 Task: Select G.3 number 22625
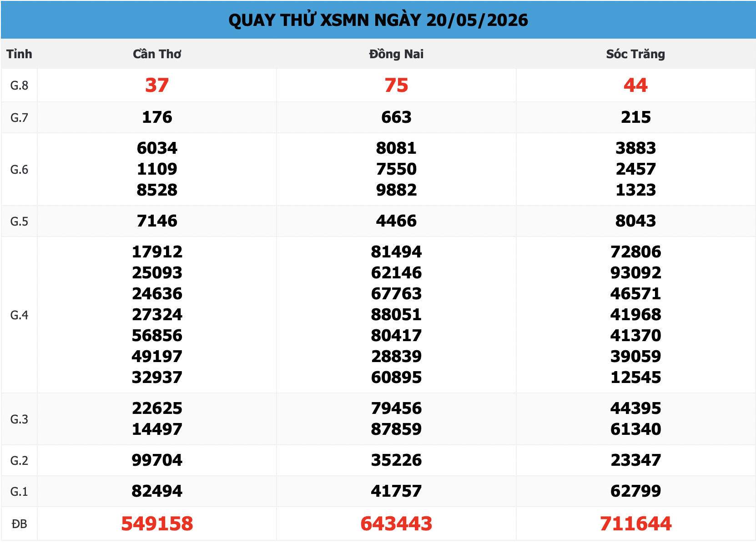point(157,408)
